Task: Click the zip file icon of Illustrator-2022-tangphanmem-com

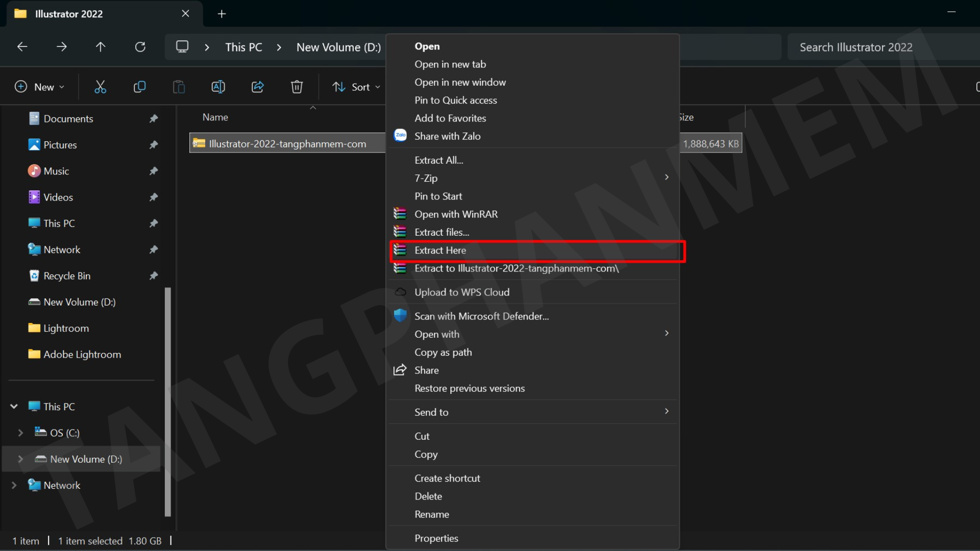Action: (x=199, y=143)
